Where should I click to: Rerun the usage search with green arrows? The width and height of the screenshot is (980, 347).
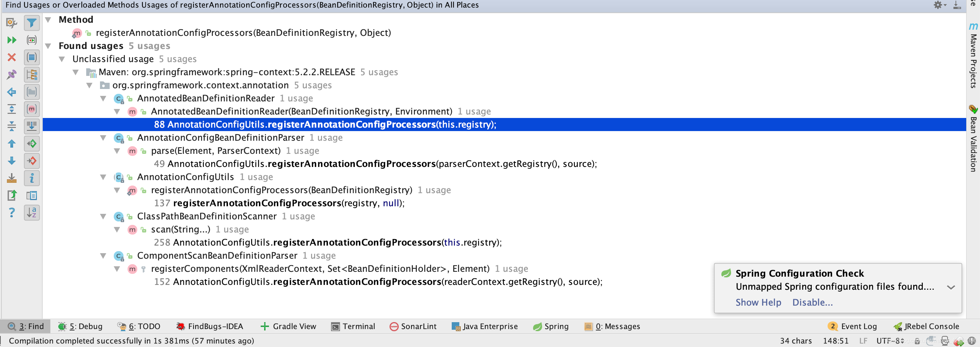[x=11, y=40]
